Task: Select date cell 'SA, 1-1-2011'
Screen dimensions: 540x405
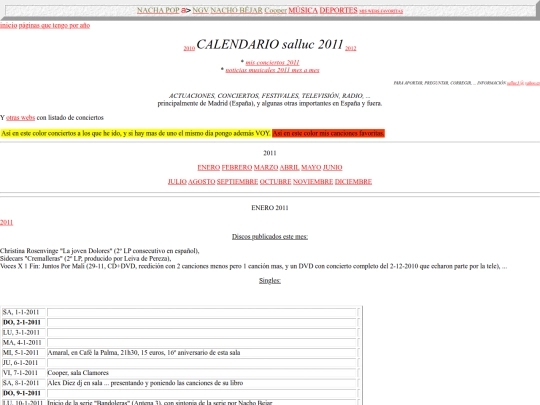Action: pyautogui.click(x=23, y=312)
